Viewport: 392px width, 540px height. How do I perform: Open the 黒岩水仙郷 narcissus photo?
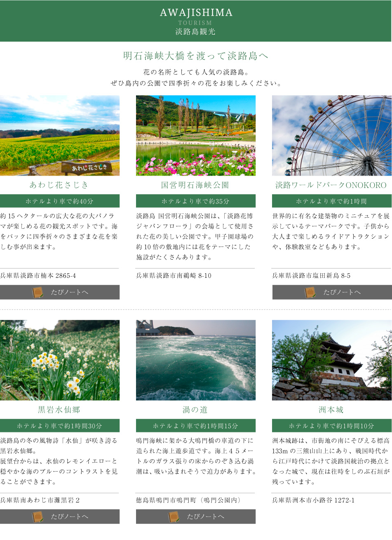(x=60, y=360)
